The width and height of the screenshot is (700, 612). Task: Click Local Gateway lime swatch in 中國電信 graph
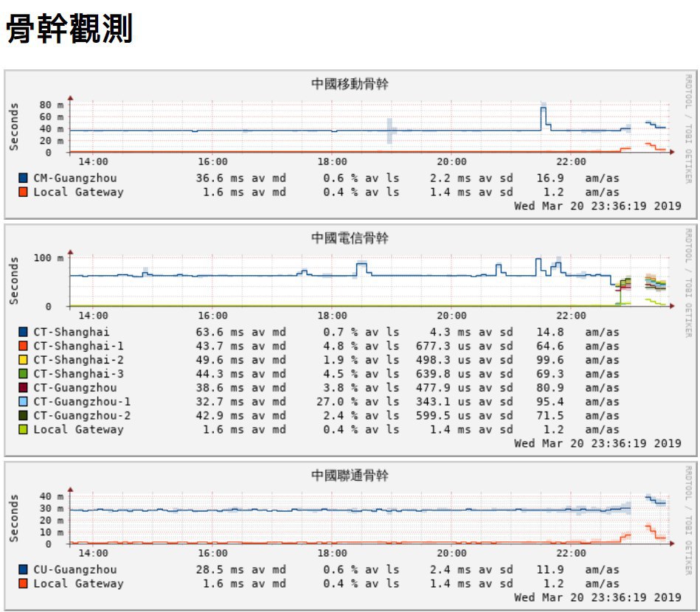tap(24, 430)
